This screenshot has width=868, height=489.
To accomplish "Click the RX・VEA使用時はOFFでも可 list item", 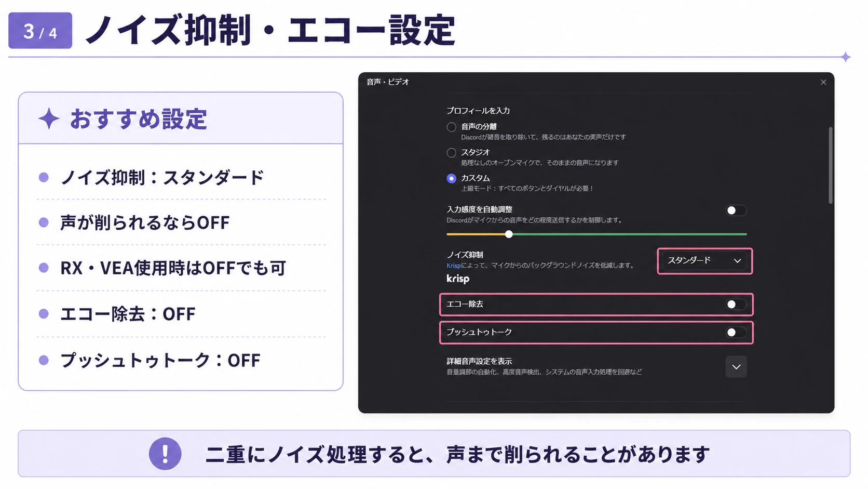I will [173, 268].
